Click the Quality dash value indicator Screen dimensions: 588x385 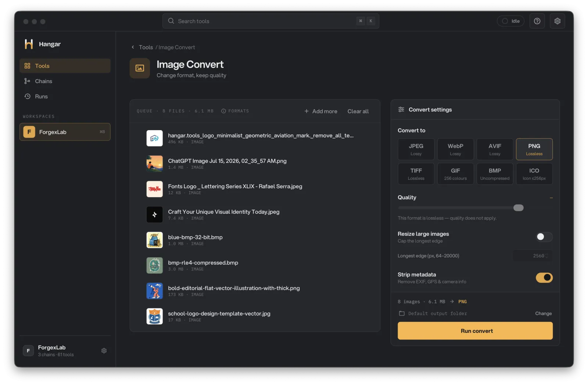tap(551, 198)
